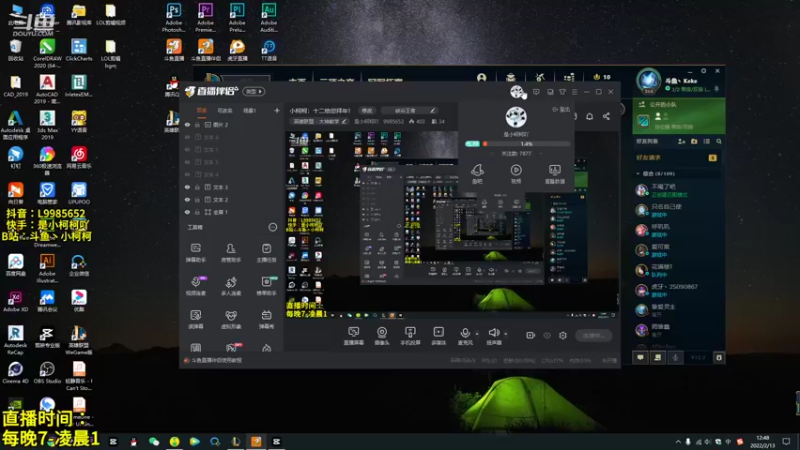
Task: Collapse the 工具箱 toolbox section
Action: (x=273, y=227)
